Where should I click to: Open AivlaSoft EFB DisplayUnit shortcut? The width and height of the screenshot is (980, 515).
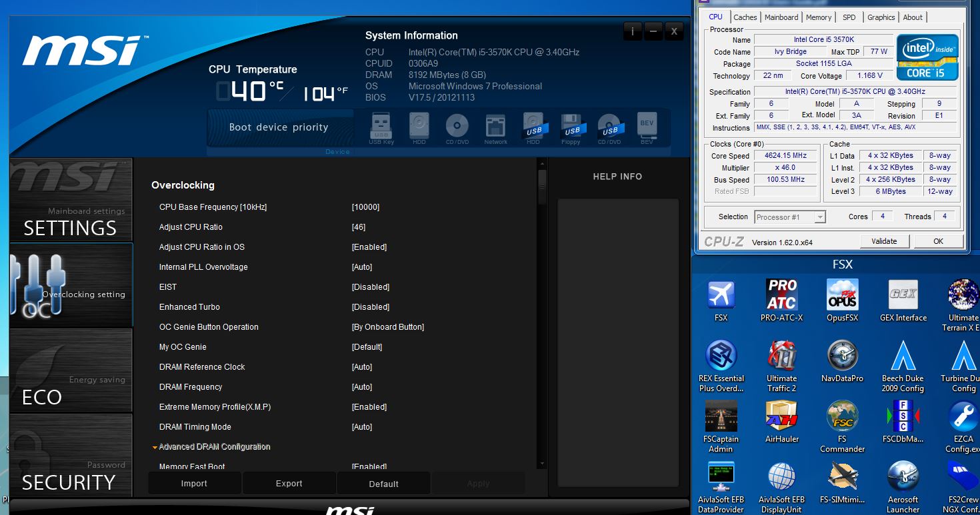point(781,488)
